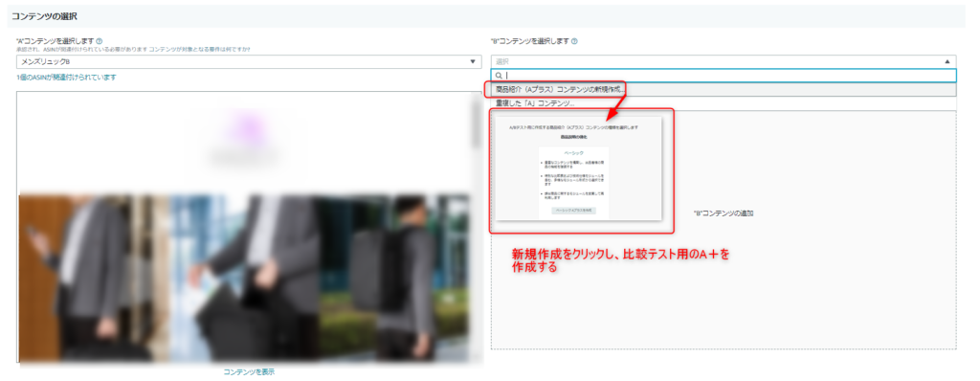The width and height of the screenshot is (980, 381).
Task: Click the "B"コンテンツの追加 placeholder text
Action: click(x=724, y=213)
